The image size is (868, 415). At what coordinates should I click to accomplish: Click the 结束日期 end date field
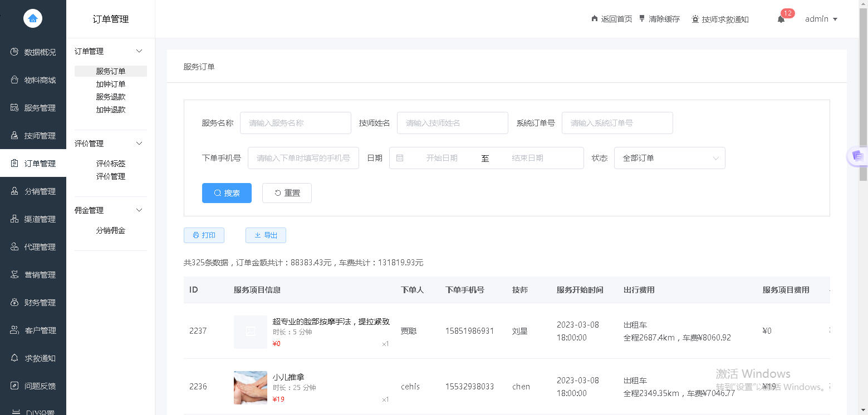(528, 158)
